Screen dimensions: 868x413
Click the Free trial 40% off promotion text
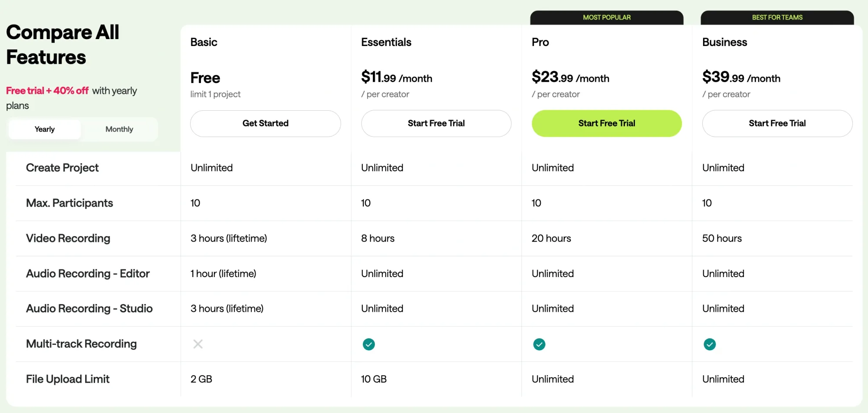(x=47, y=90)
